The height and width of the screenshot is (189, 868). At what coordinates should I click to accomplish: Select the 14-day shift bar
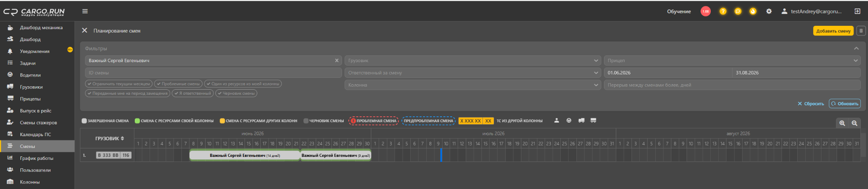245,156
